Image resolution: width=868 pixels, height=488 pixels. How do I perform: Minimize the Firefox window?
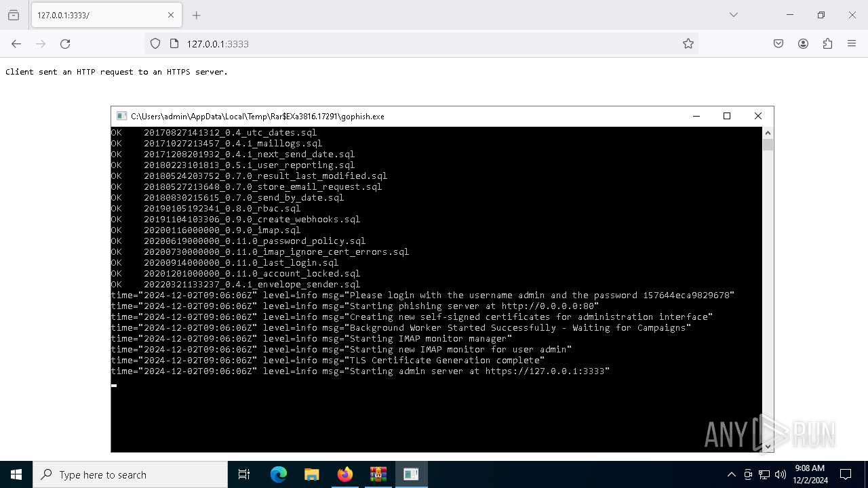pos(790,15)
